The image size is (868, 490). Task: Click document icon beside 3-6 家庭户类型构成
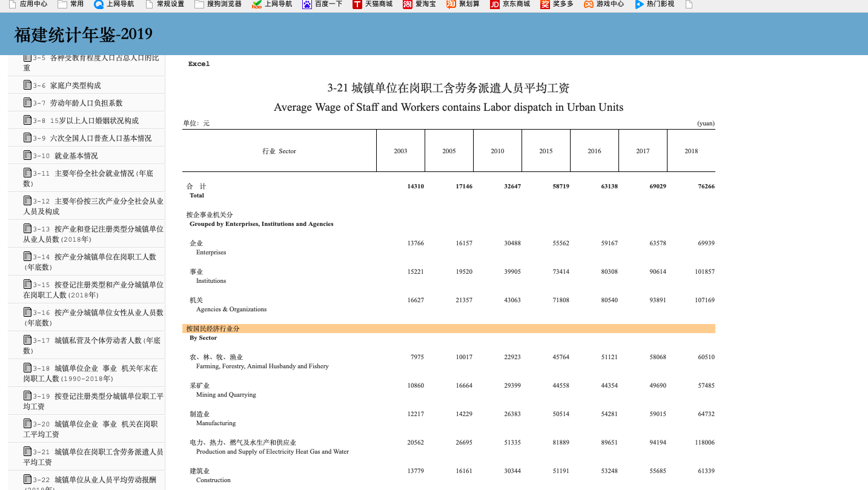pos(27,85)
